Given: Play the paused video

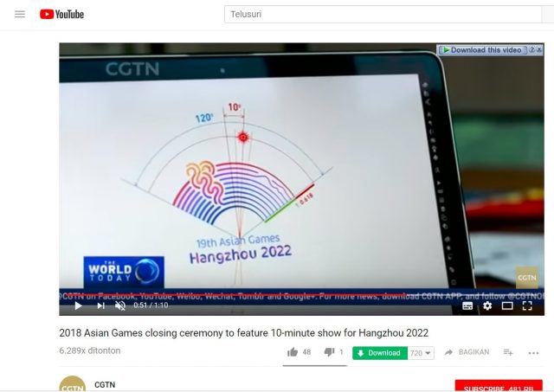Looking at the screenshot, I should (x=79, y=305).
